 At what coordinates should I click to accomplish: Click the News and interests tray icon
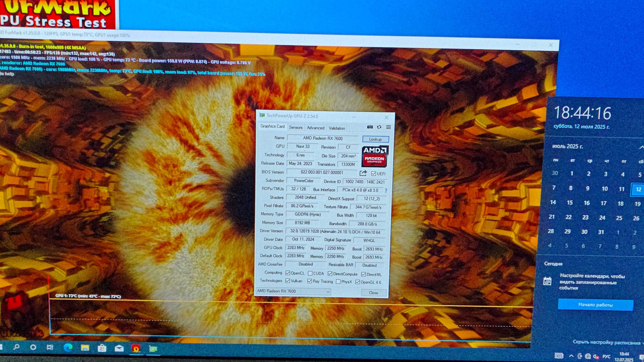coord(559,356)
